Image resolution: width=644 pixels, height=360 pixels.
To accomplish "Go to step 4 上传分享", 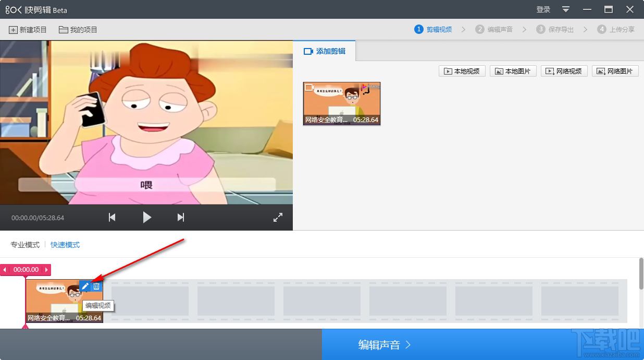I will pyautogui.click(x=616, y=30).
